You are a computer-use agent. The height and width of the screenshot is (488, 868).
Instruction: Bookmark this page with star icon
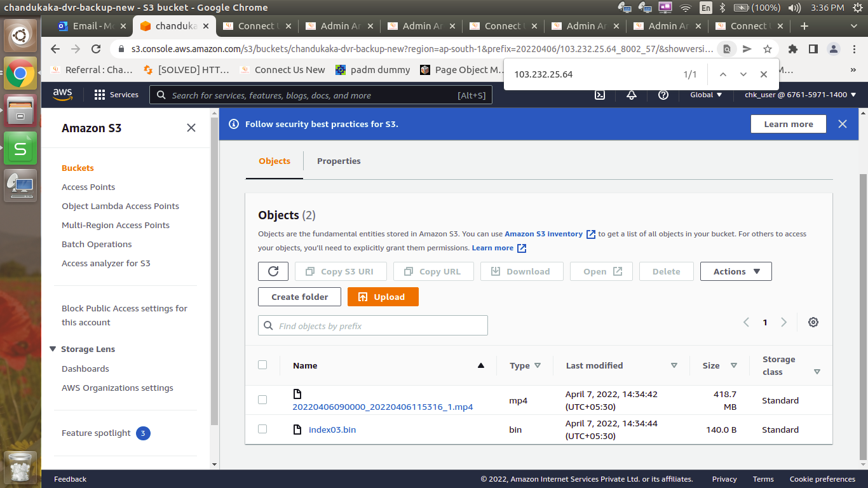tap(768, 49)
